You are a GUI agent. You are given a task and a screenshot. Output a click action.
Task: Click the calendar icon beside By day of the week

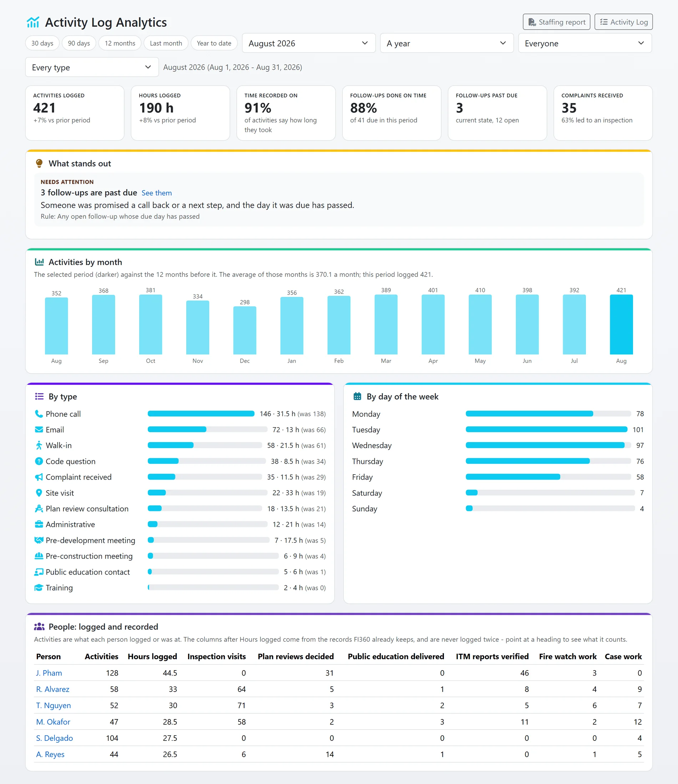pyautogui.click(x=357, y=396)
